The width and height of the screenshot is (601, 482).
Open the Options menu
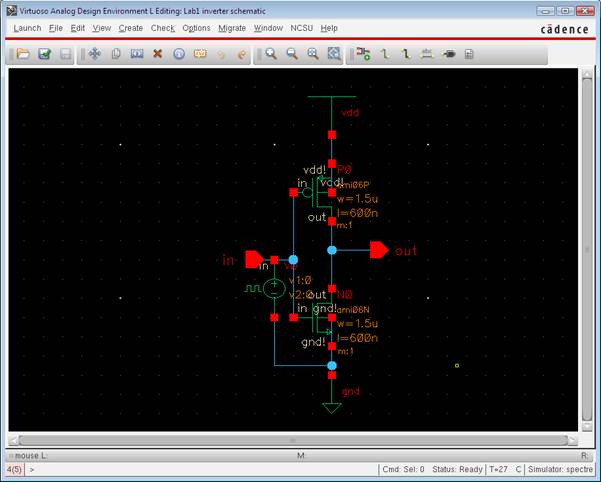pos(196,28)
